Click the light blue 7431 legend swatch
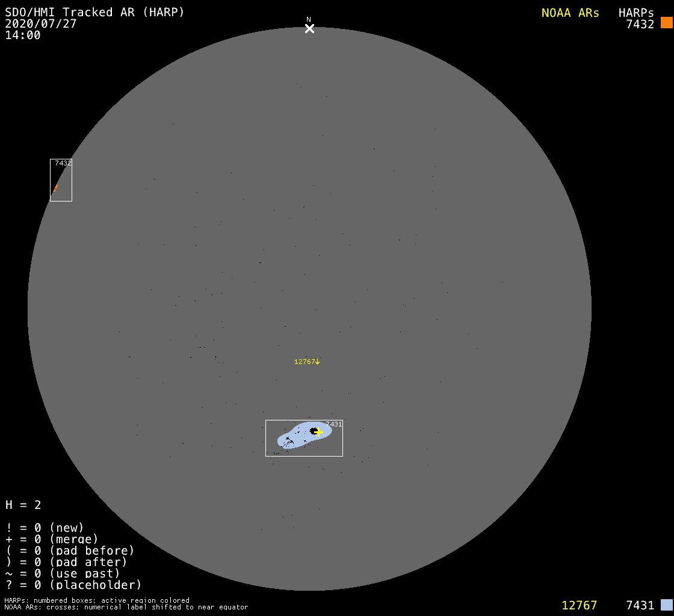Viewport: 674px width, 616px height. coord(666,605)
